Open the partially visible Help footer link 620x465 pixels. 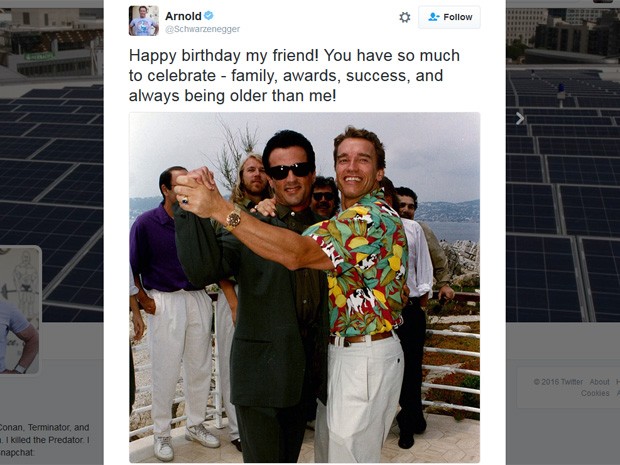coord(616,382)
